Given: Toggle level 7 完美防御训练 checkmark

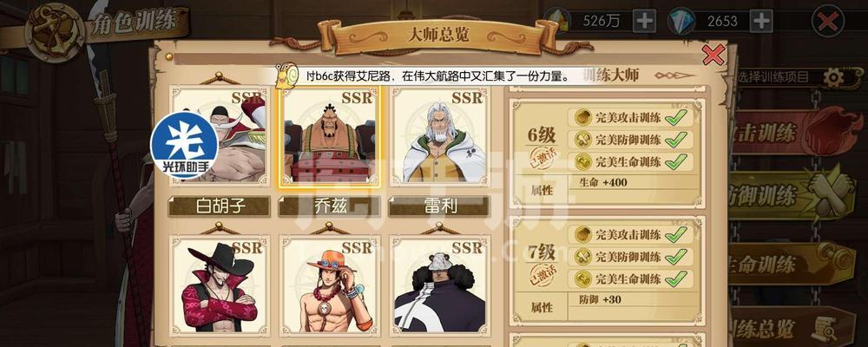Looking at the screenshot, I should click(676, 257).
